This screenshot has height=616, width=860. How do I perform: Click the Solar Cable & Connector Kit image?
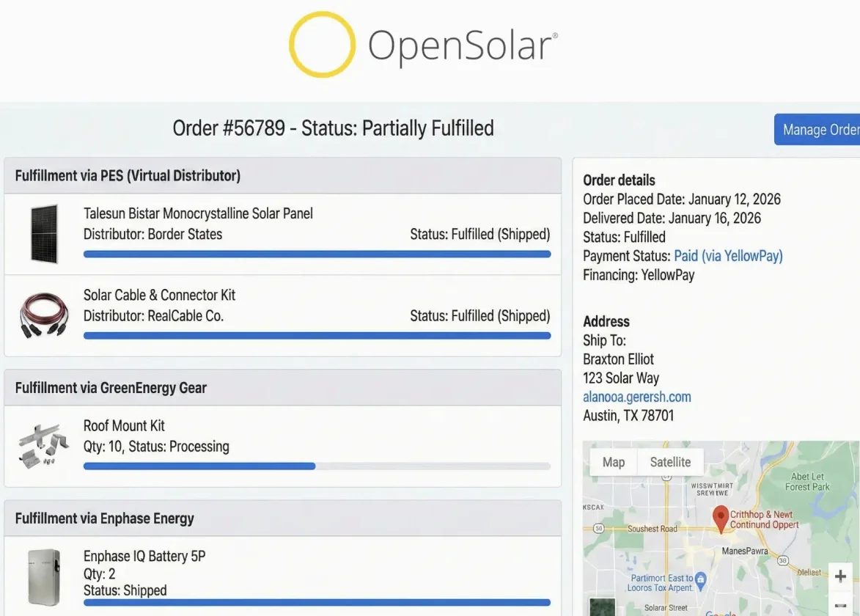[x=43, y=314]
